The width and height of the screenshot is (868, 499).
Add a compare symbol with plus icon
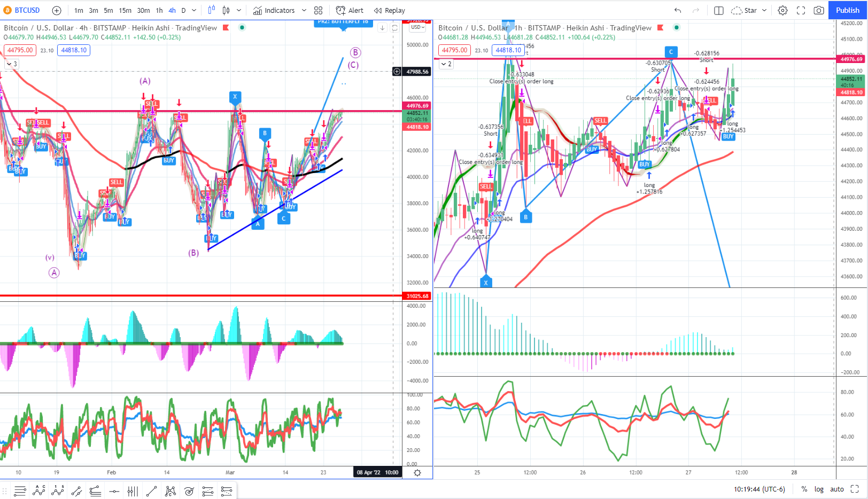[57, 10]
